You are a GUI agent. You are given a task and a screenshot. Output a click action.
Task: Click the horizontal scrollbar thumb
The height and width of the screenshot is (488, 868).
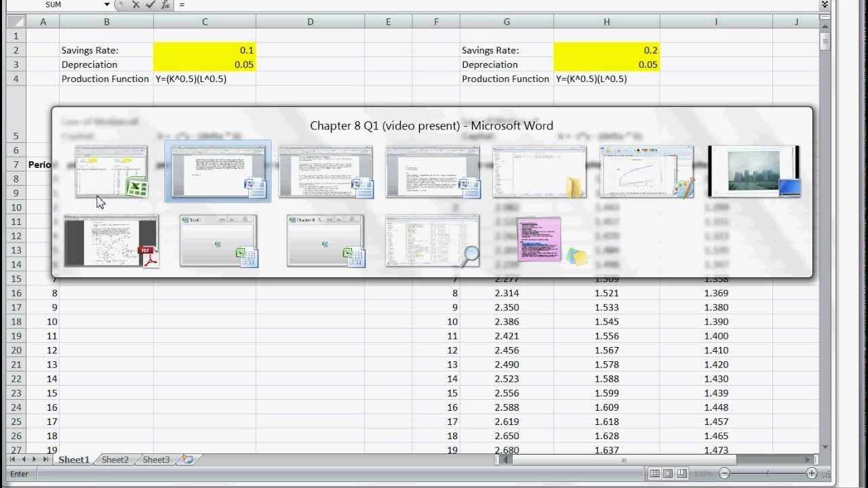[x=624, y=460]
